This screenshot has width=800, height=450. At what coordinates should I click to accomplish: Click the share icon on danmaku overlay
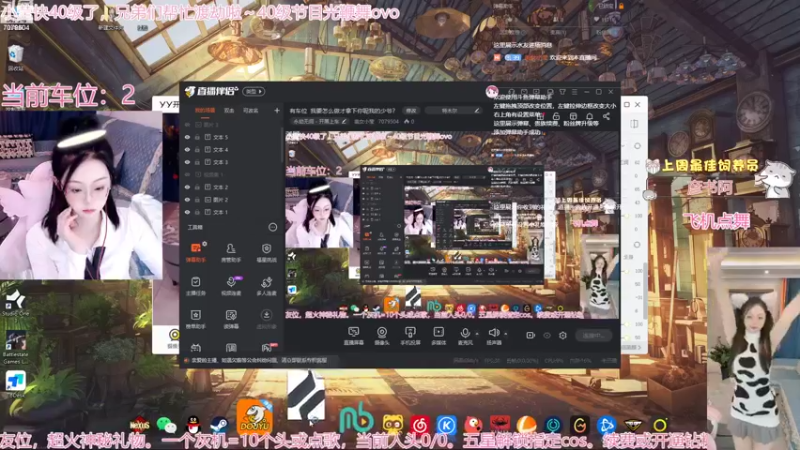tap(606, 116)
